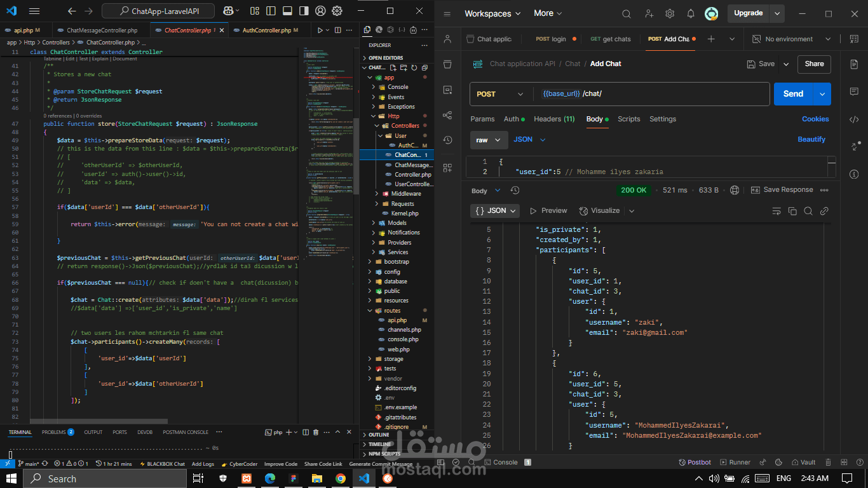
Task: Expand the Middleware folder in Explorer
Action: [405, 194]
